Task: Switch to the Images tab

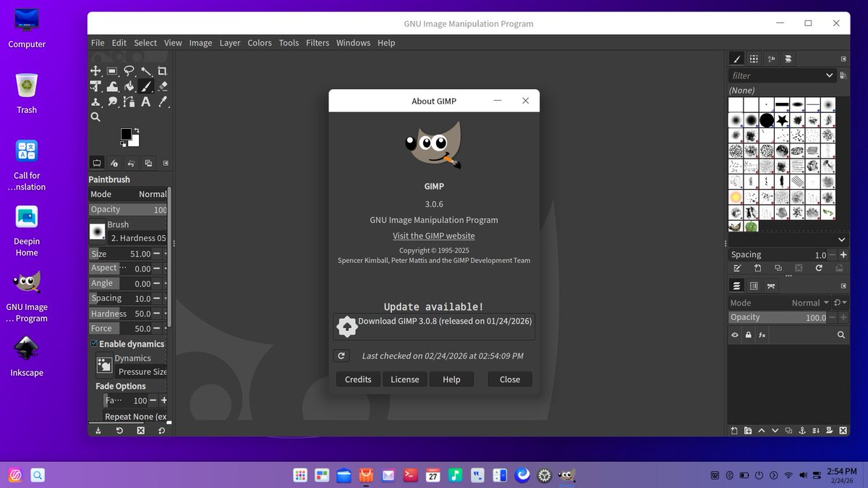Action: pyautogui.click(x=148, y=163)
